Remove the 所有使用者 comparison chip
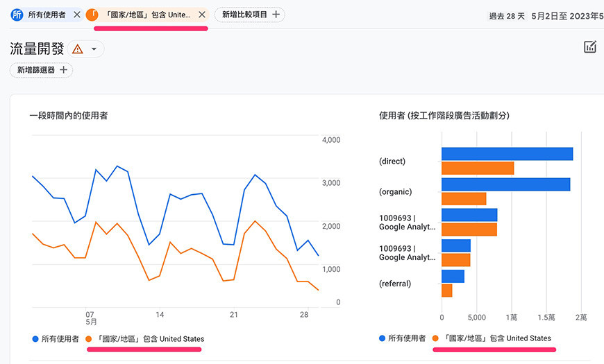 pos(77,15)
